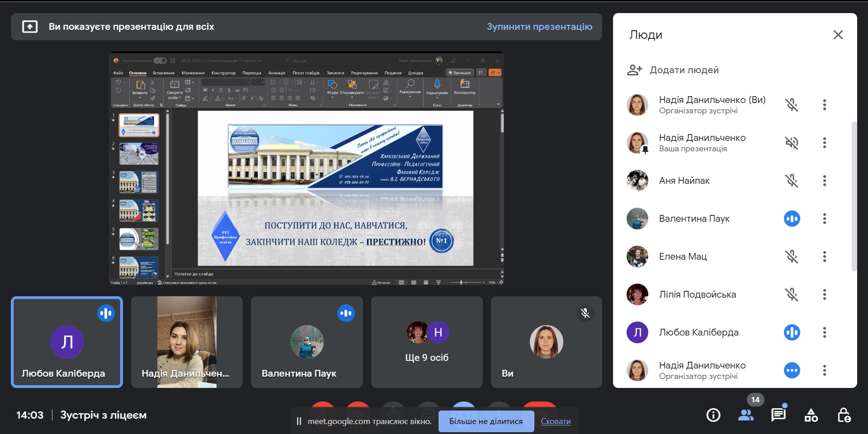Open more options for Валентина Паук

click(x=825, y=219)
